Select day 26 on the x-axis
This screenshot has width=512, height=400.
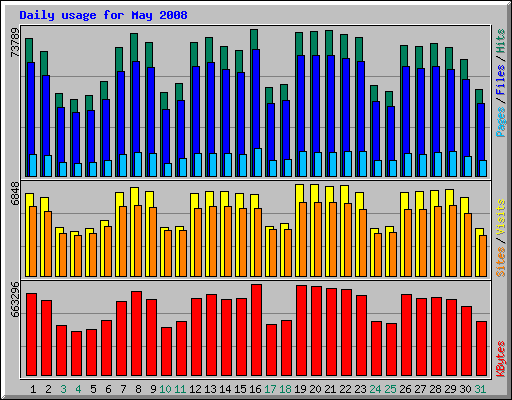click(405, 389)
